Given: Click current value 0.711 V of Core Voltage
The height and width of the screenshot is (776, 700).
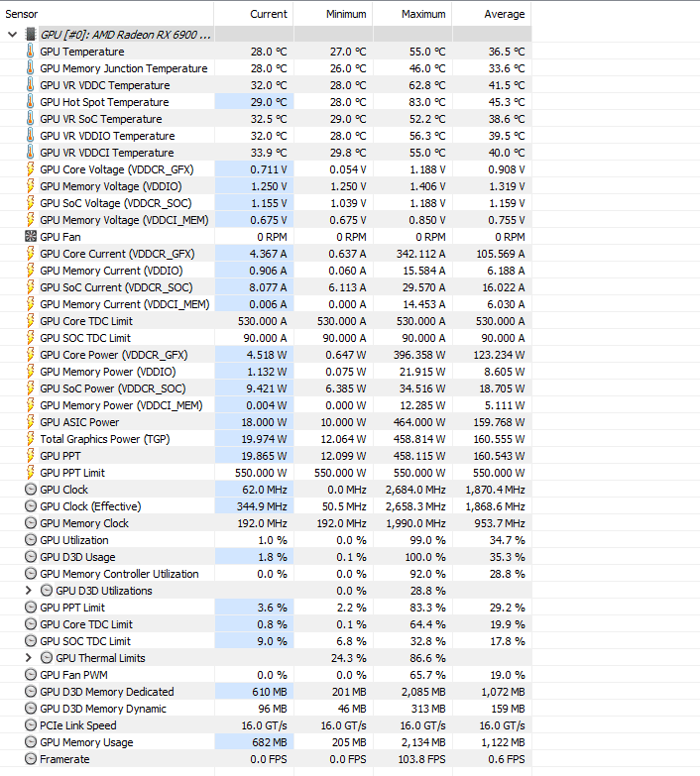Looking at the screenshot, I should coord(269,169).
